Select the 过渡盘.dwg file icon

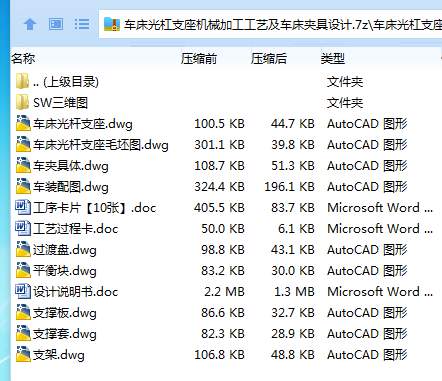coord(23,249)
